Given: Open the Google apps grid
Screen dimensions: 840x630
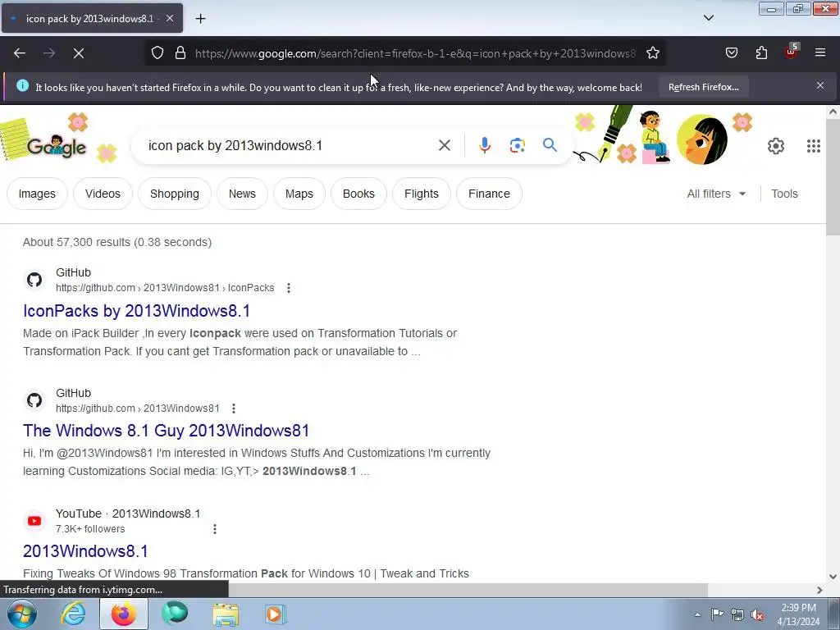Looking at the screenshot, I should pyautogui.click(x=813, y=146).
